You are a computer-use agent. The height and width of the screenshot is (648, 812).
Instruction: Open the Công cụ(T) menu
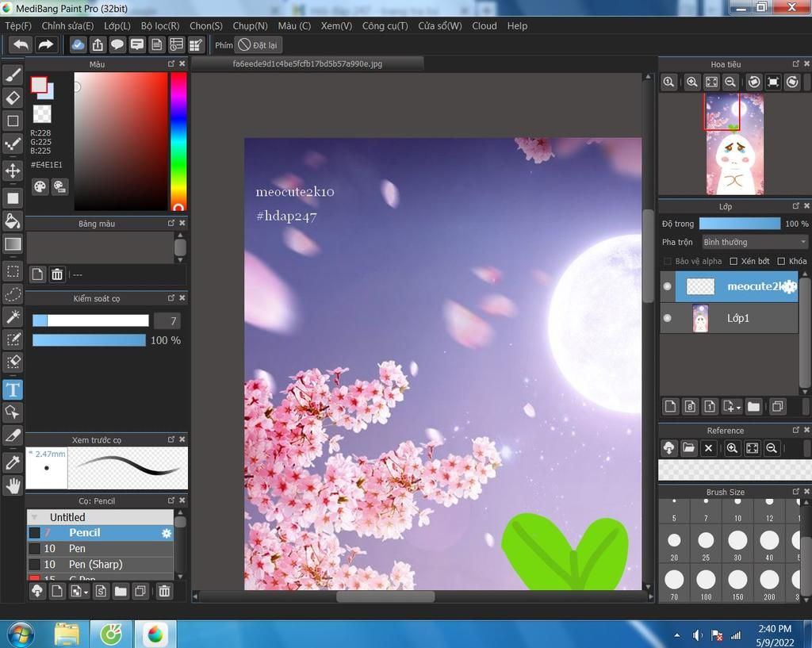pyautogui.click(x=385, y=26)
